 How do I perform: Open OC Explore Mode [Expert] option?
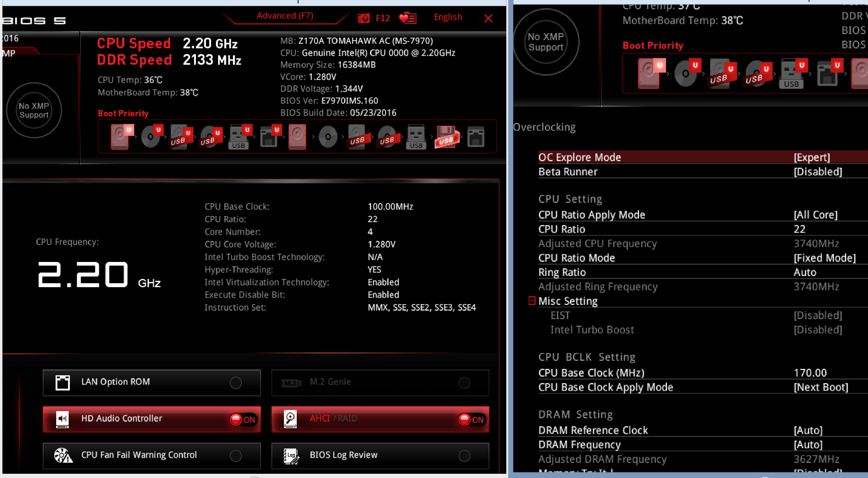coord(812,157)
